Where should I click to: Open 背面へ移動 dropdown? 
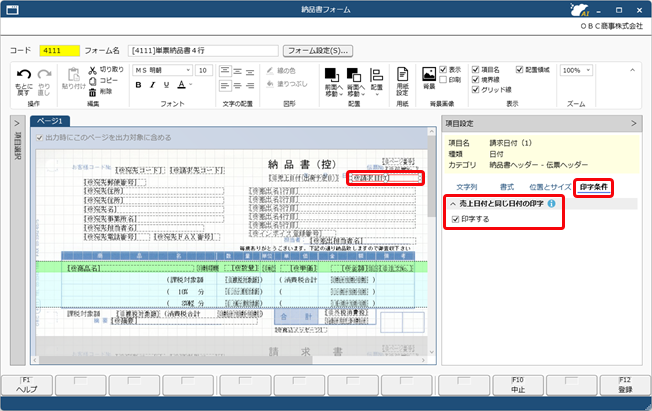point(363,94)
